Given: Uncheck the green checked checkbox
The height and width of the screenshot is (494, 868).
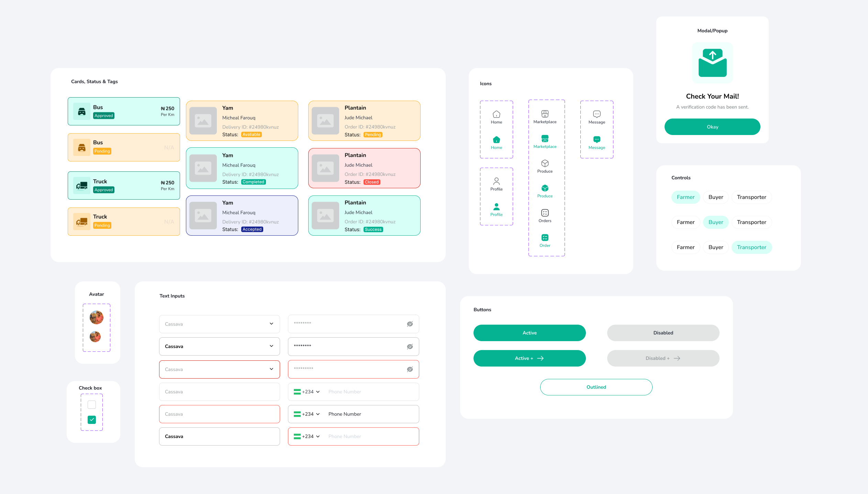Looking at the screenshot, I should click(x=92, y=419).
